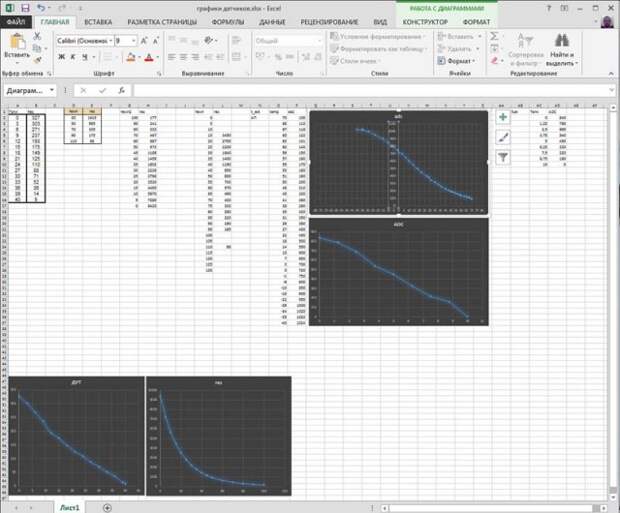Open the ФОРМАТ chart tools tab
Image resolution: width=620 pixels, height=513 pixels.
476,22
